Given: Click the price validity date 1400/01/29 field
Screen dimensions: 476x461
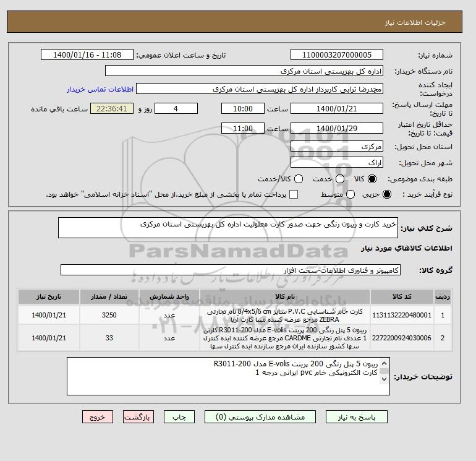Looking at the screenshot, I should [x=337, y=128].
